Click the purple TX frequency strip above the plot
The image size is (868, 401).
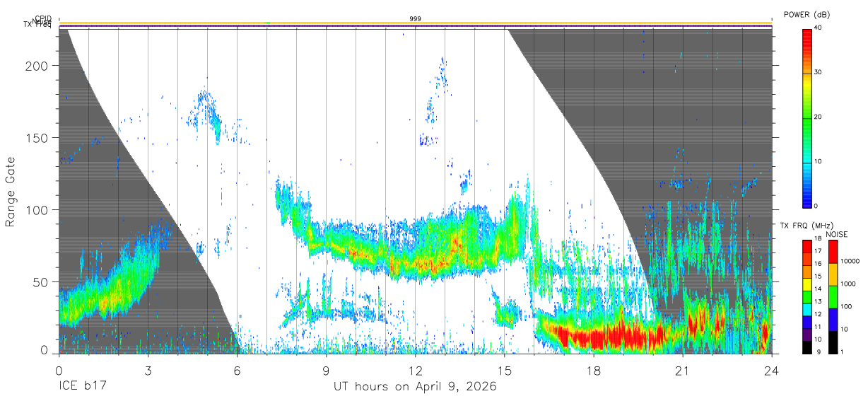[x=415, y=26]
